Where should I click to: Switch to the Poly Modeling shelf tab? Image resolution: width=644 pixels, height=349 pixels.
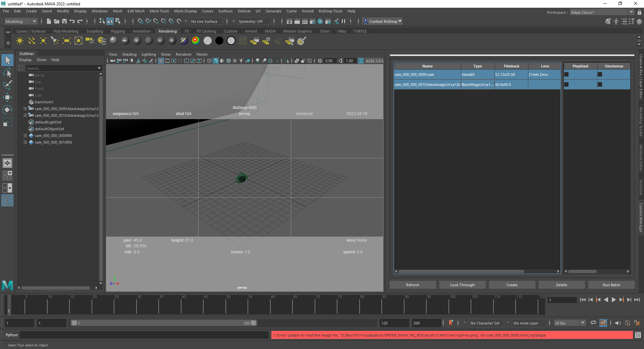point(66,31)
